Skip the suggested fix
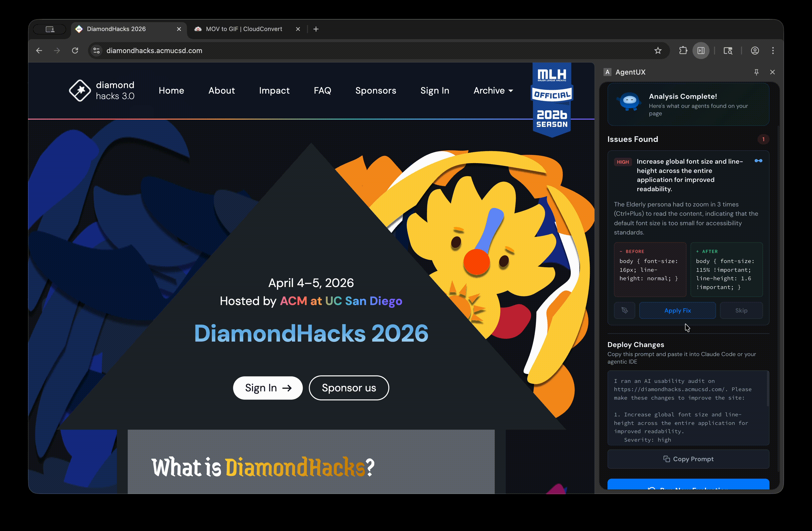This screenshot has height=531, width=812. 741,310
